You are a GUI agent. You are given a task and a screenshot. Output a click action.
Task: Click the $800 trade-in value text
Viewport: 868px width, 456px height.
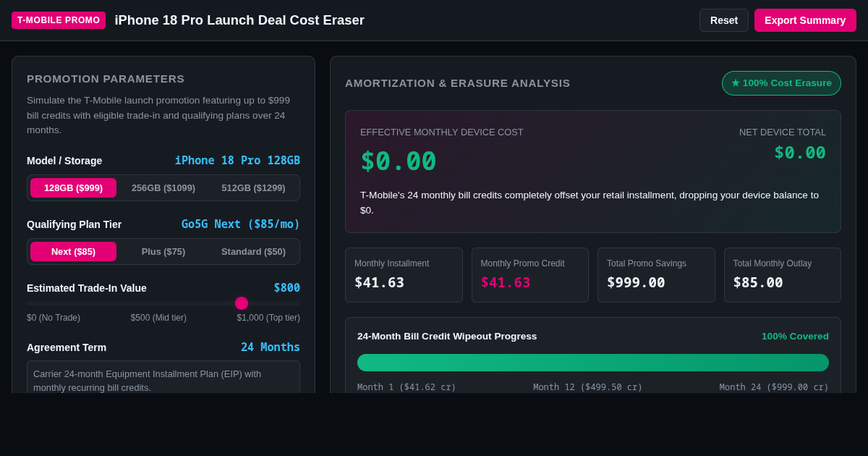287,288
